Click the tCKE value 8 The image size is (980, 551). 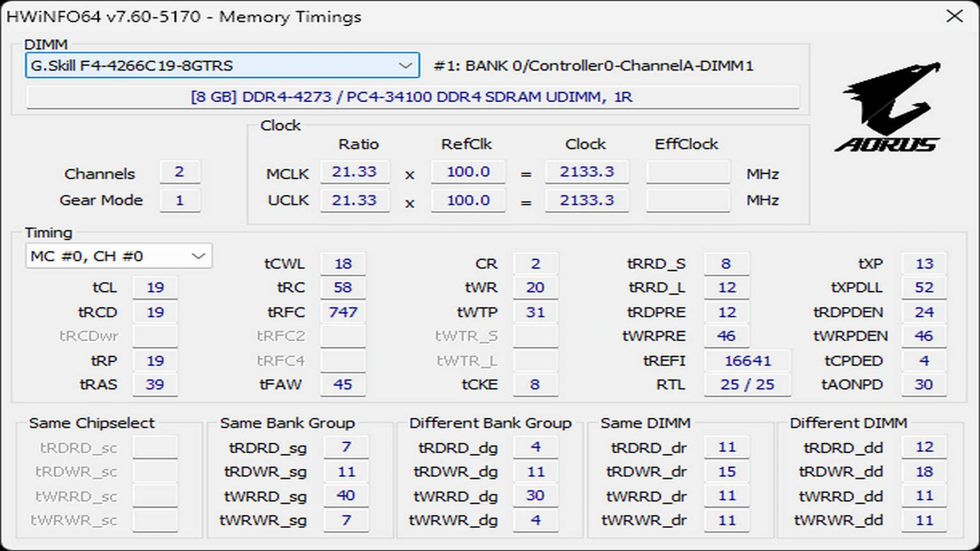click(535, 385)
